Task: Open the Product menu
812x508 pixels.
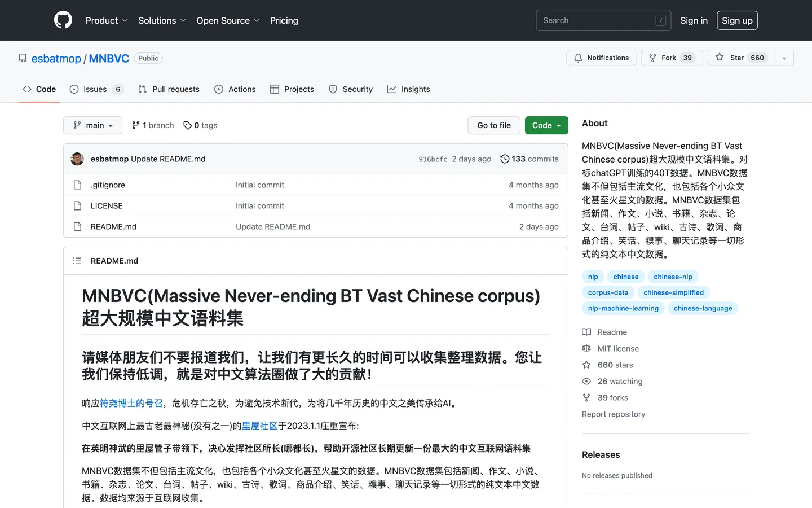Action: [x=107, y=20]
